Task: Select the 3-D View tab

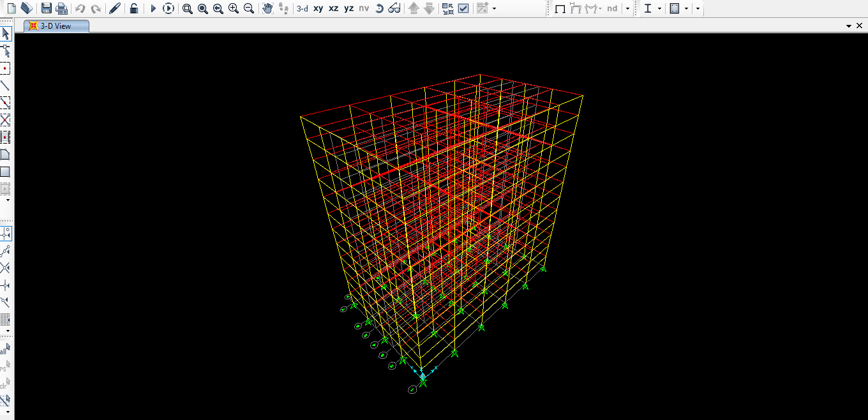Action: click(56, 26)
